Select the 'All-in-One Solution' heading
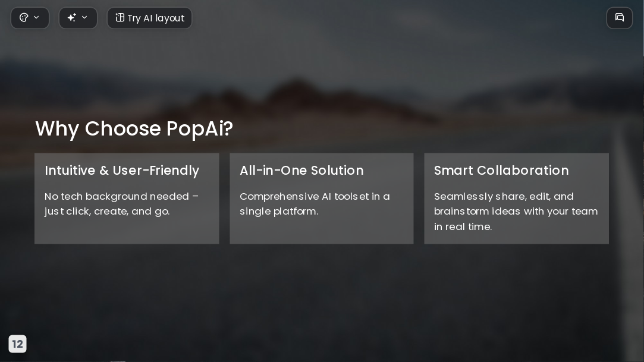 [x=301, y=171]
